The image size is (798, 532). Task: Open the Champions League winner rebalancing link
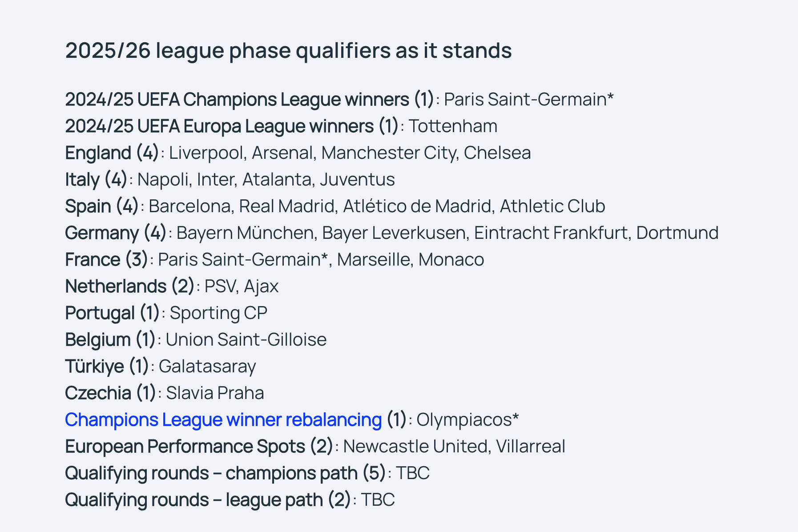[x=223, y=420]
